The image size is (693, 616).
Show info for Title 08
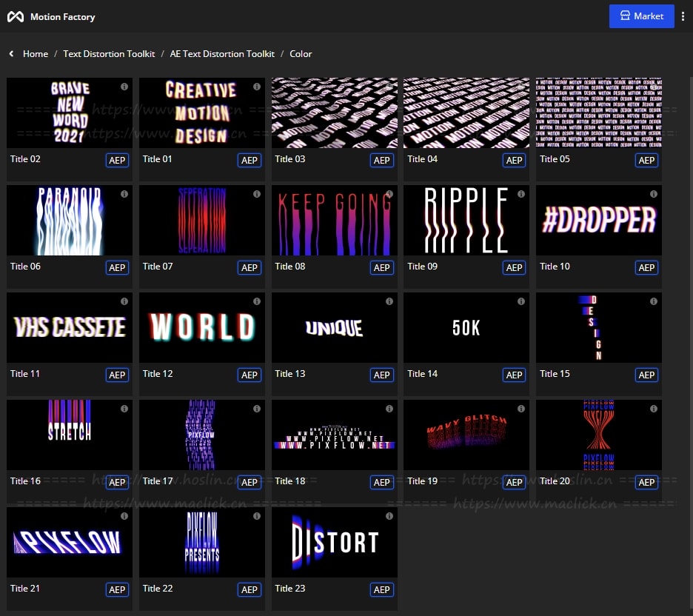pyautogui.click(x=389, y=194)
